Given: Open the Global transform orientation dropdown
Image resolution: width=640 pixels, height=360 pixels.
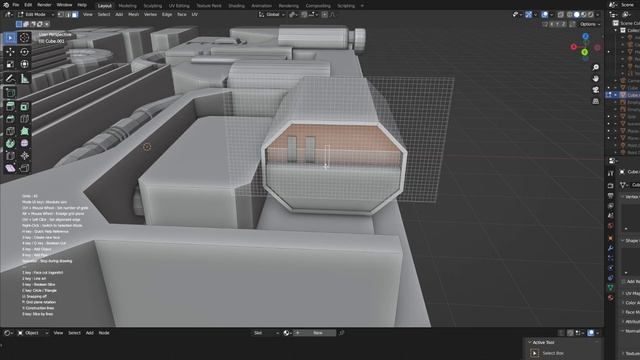Looking at the screenshot, I should (272, 14).
